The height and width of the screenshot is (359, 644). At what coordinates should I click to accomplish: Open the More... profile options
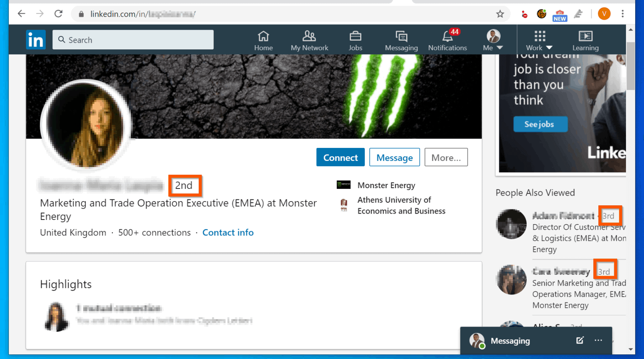pos(446,158)
